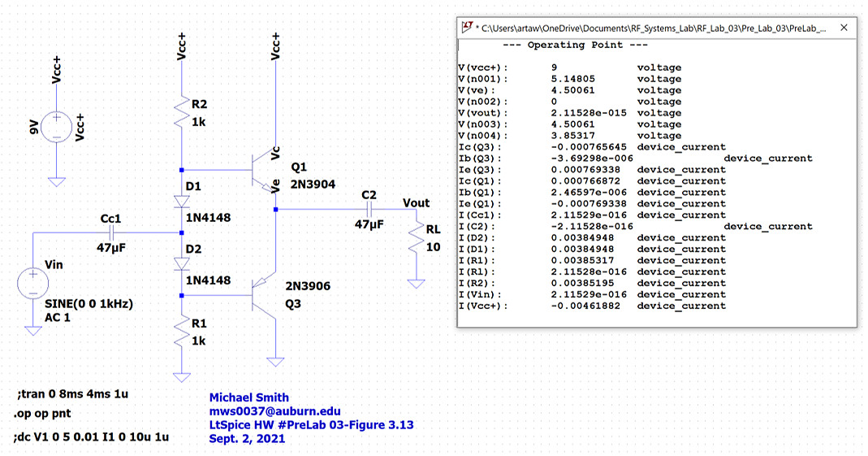
Task: Click the 2N3906 transistor model label
Action: point(308,286)
